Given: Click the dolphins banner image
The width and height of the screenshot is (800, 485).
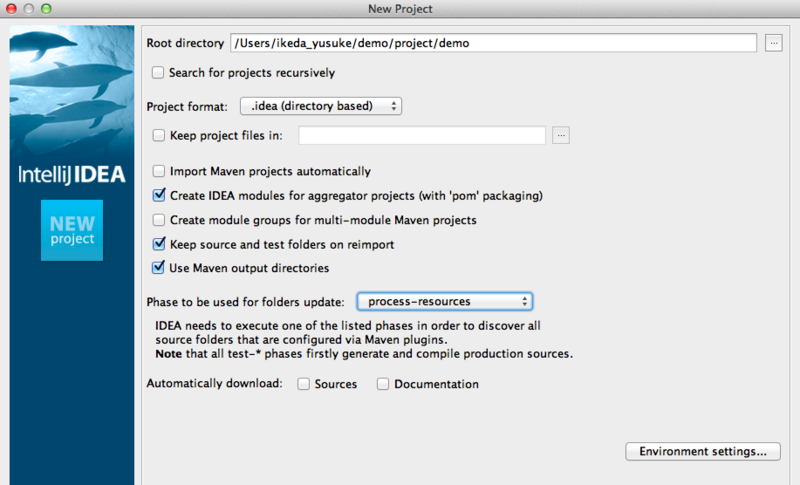Looking at the screenshot, I should 72,91.
